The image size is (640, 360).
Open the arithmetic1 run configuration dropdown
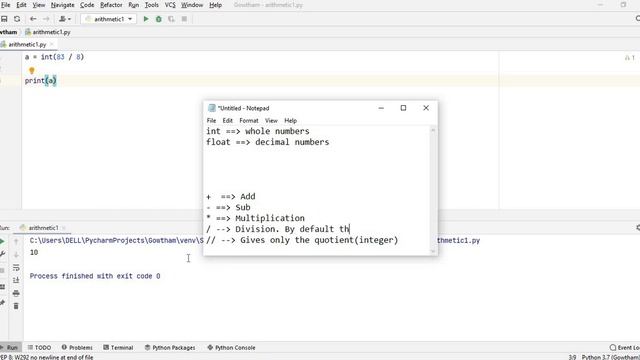coord(109,19)
